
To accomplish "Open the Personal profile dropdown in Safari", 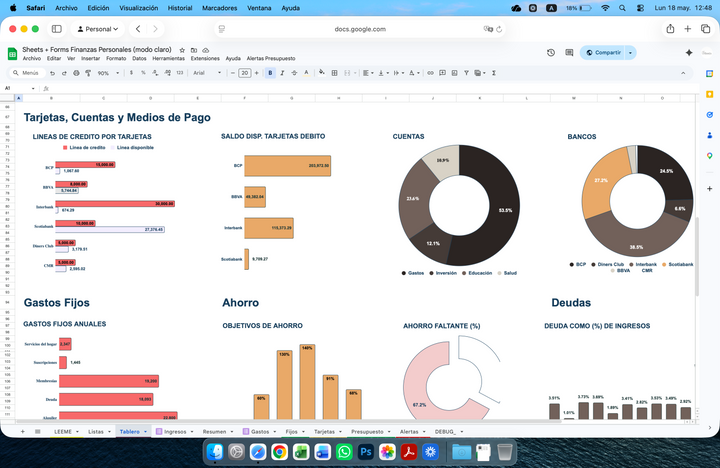I will pyautogui.click(x=97, y=29).
